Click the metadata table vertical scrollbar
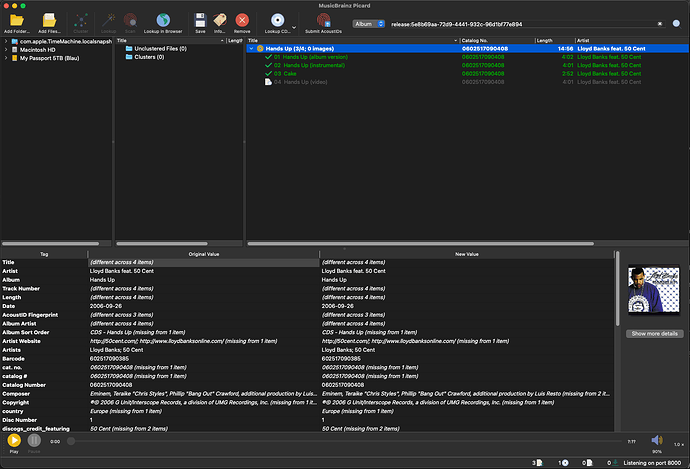 coord(617,288)
